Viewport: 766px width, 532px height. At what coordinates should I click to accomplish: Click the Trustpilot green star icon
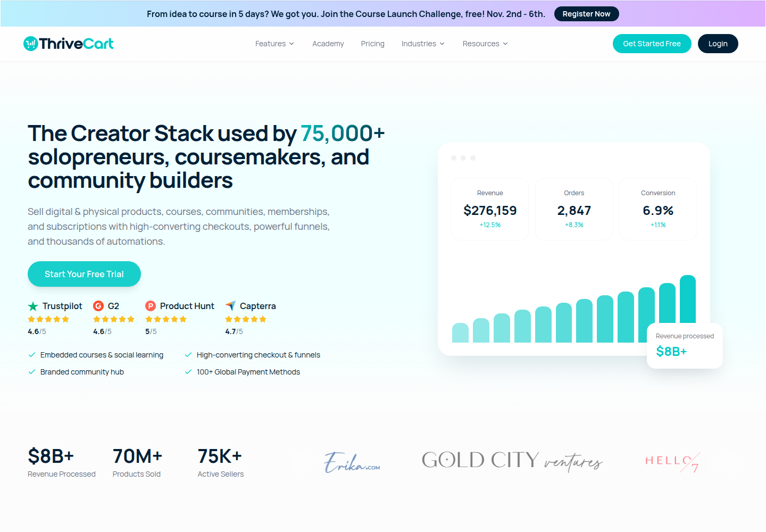(x=33, y=306)
